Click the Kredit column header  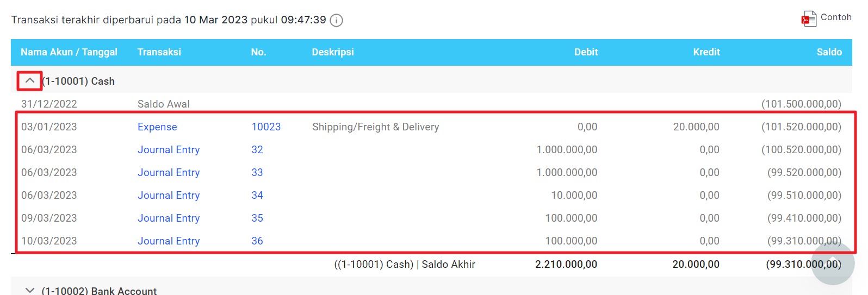706,52
